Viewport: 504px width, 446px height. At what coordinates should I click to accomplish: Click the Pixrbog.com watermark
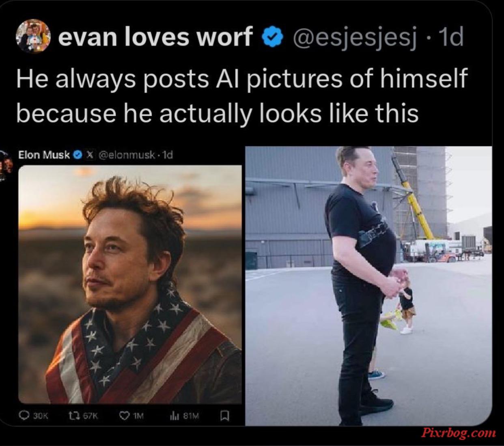click(459, 432)
